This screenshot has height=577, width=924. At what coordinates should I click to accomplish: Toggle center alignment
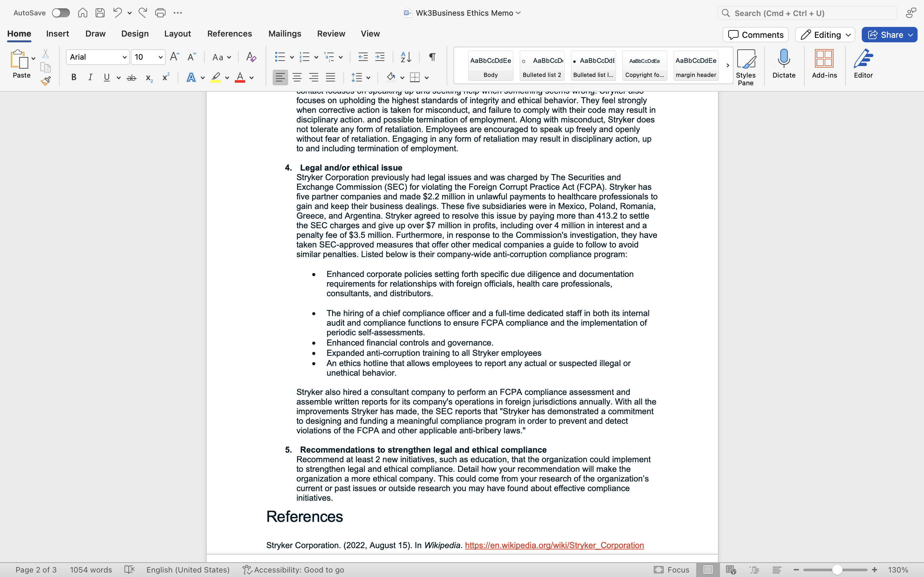[x=297, y=78]
